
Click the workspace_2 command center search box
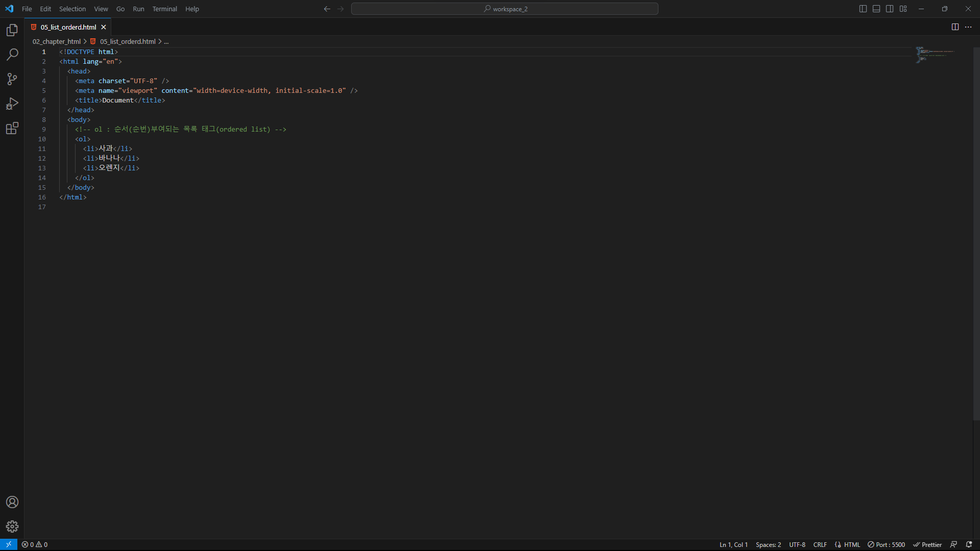point(504,9)
